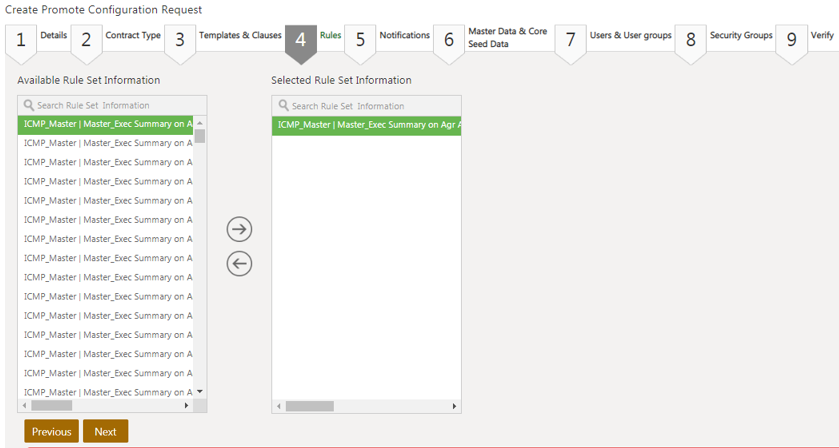
Task: Select highlighted first item in Available list
Action: click(107, 124)
